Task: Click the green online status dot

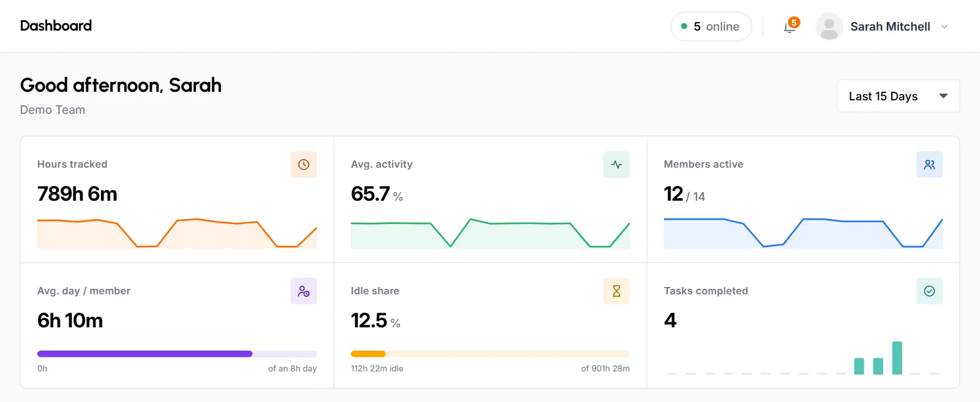Action: click(x=684, y=26)
